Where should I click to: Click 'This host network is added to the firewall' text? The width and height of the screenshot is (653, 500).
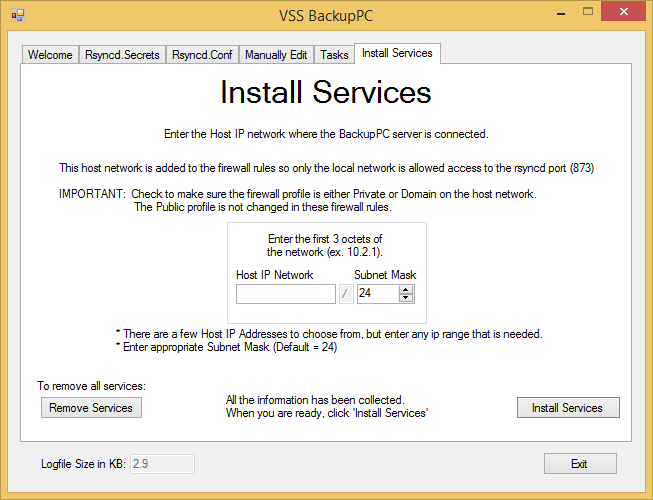[x=326, y=168]
